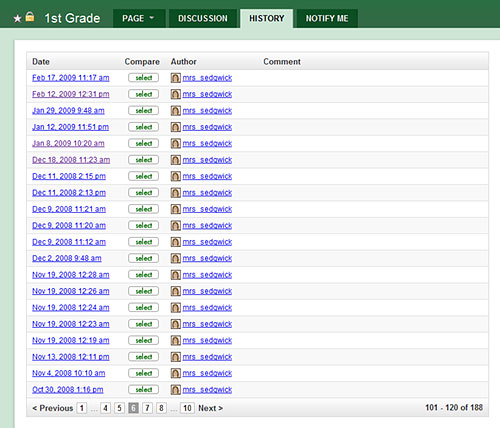This screenshot has height=428, width=500.
Task: Go back with Previous pagination link
Action: 53,408
